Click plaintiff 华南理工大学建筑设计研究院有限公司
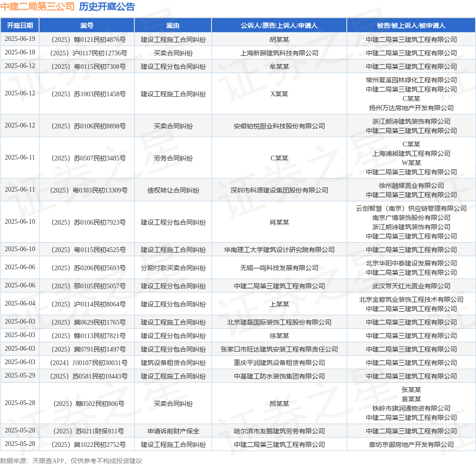Image resolution: width=476 pixels, height=465 pixels. tap(279, 250)
